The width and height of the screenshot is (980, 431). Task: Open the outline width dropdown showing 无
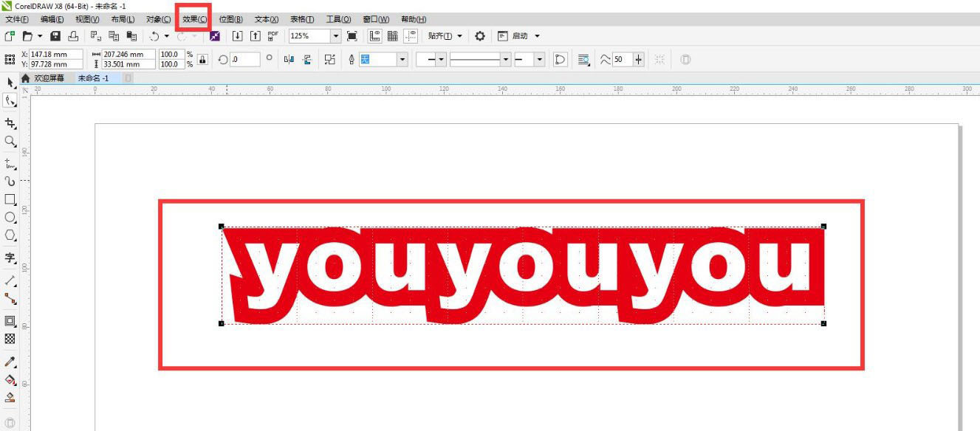point(402,60)
